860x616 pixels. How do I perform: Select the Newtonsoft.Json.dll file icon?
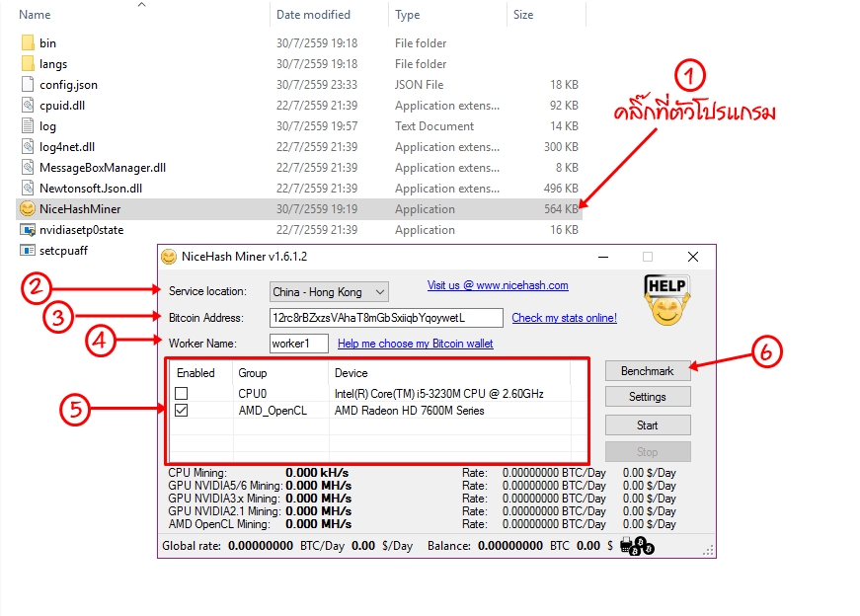click(x=28, y=189)
